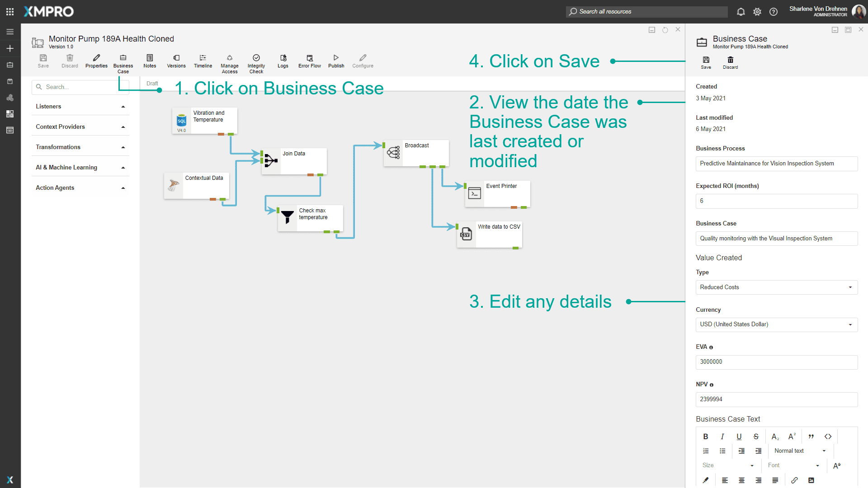The width and height of the screenshot is (868, 488).
Task: Toggle italic formatting in the editor
Action: 722,436
